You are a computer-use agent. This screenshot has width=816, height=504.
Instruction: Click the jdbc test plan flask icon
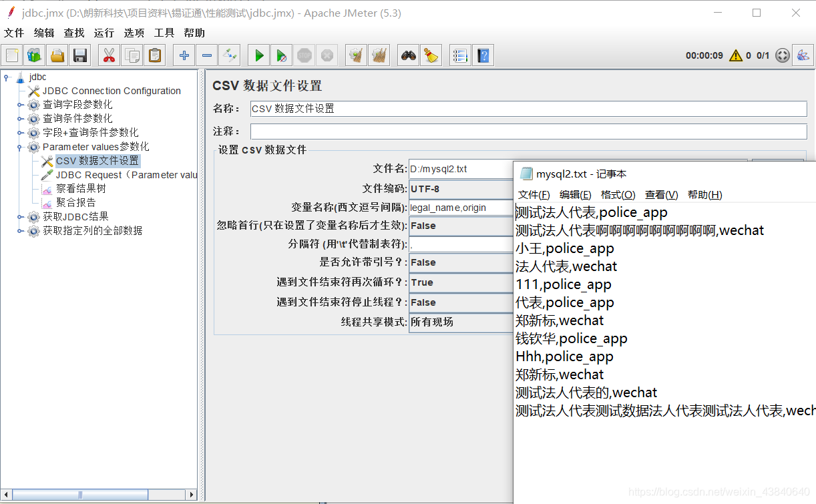coord(20,77)
